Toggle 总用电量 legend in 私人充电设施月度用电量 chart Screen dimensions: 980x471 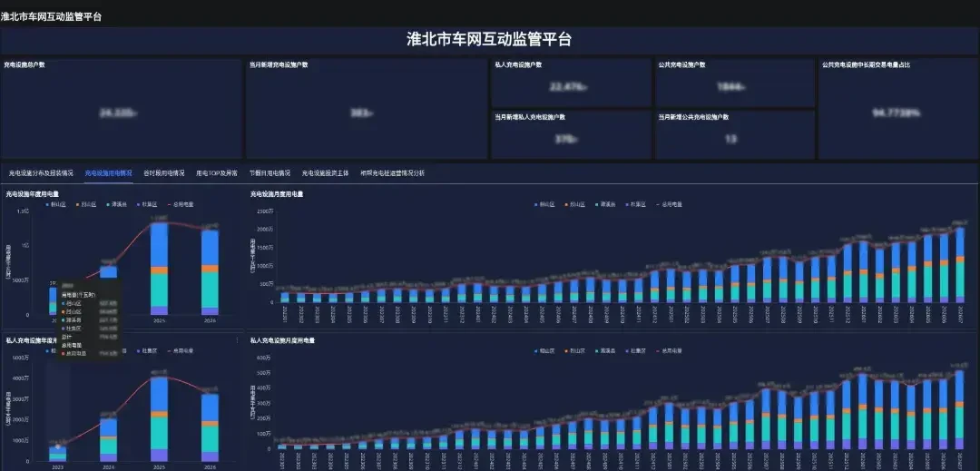click(669, 351)
